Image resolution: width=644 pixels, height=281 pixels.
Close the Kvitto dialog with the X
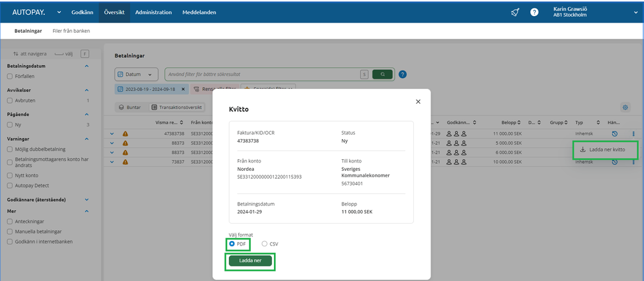tap(418, 101)
